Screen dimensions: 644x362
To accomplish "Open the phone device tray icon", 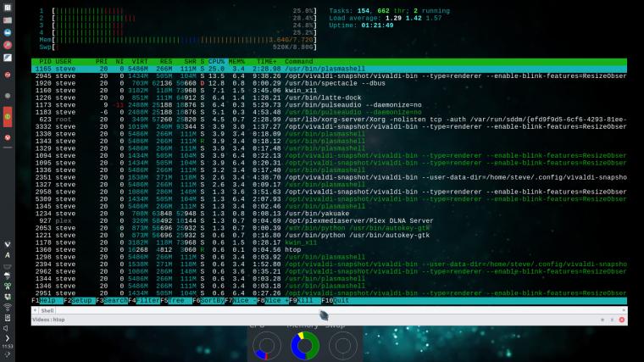I will pyautogui.click(x=8, y=318).
